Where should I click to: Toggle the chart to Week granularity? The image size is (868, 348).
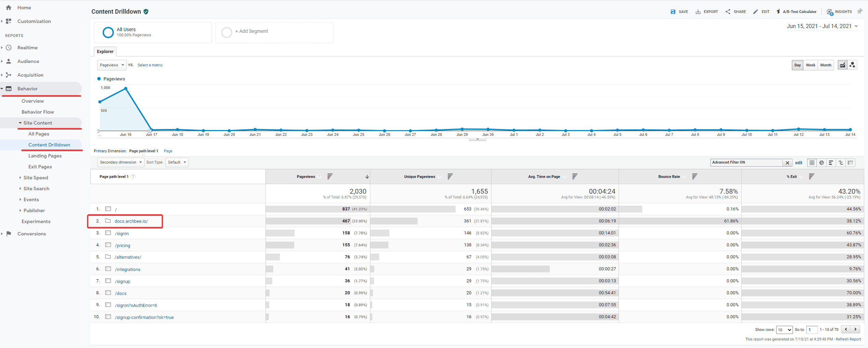pyautogui.click(x=810, y=65)
